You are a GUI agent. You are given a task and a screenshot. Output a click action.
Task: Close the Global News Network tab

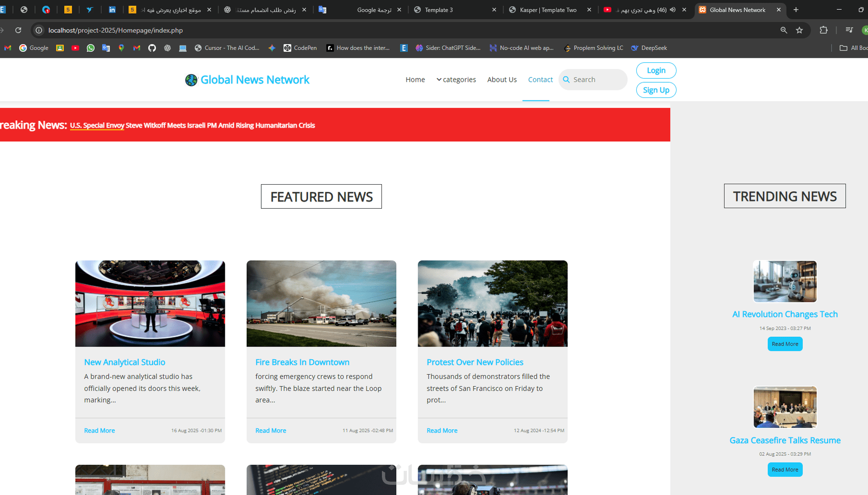click(x=779, y=10)
